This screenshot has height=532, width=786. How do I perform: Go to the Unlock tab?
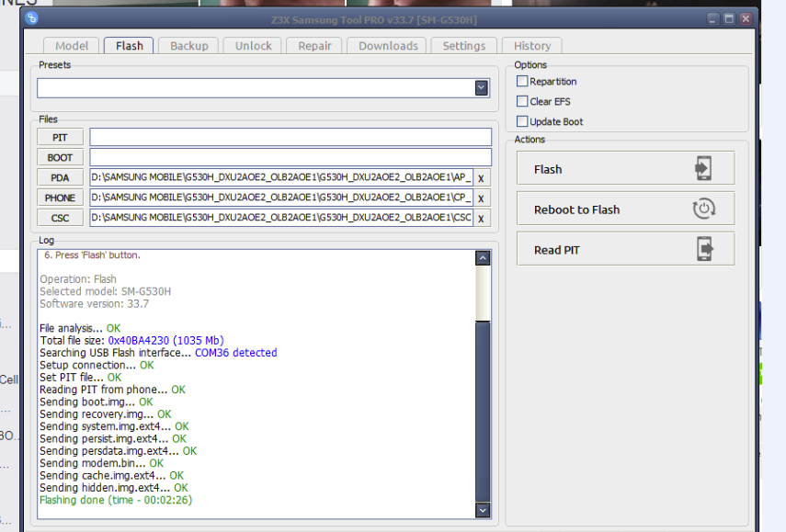253,46
